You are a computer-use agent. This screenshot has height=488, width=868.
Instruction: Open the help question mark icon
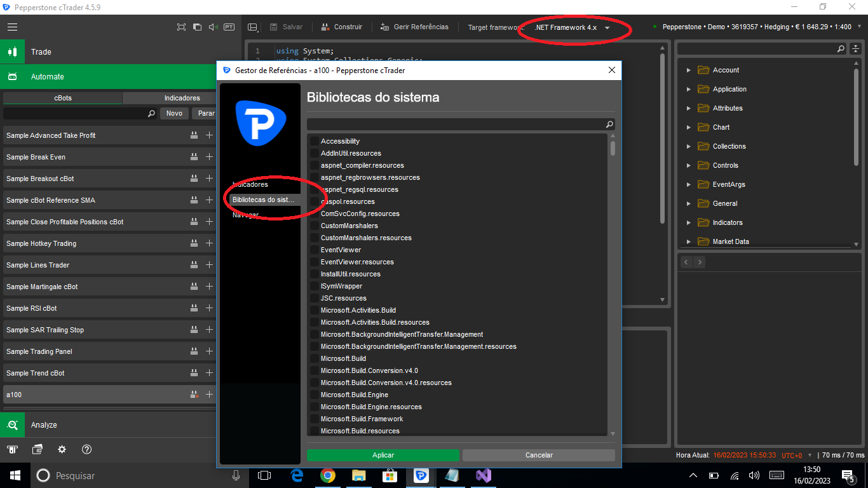[87, 449]
